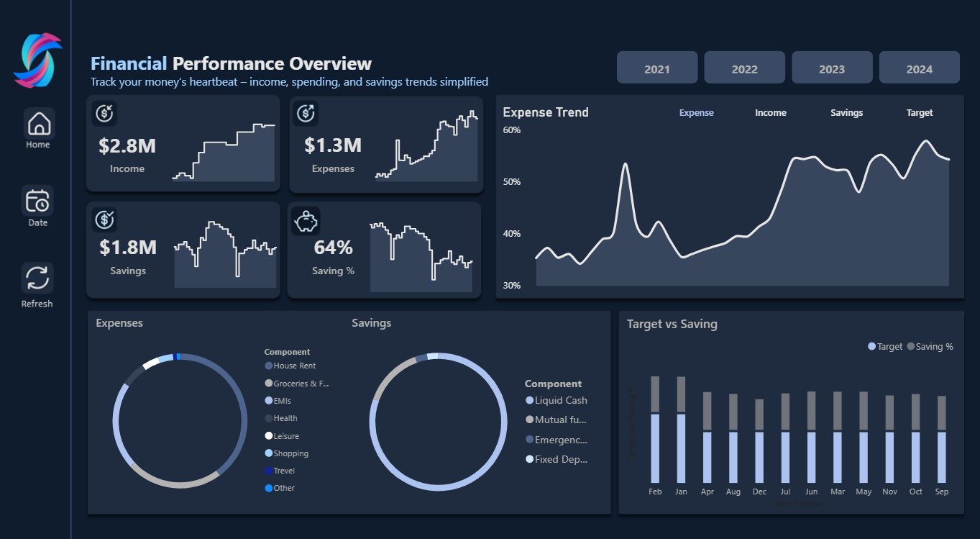
Task: Click the House Rent legend dot
Action: 269,366
